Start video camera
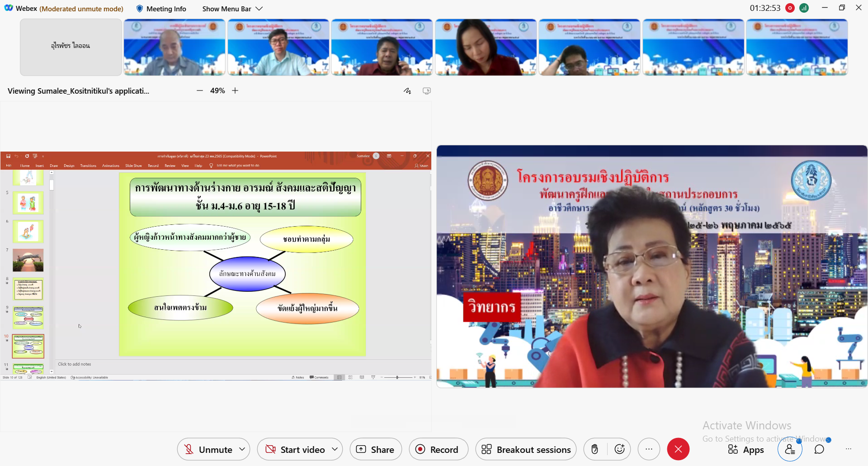 pyautogui.click(x=296, y=449)
